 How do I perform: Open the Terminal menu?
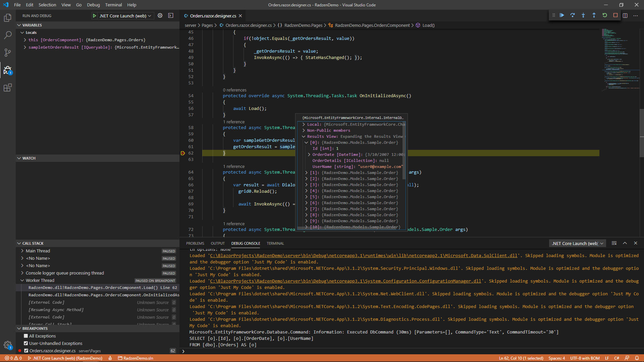click(113, 5)
